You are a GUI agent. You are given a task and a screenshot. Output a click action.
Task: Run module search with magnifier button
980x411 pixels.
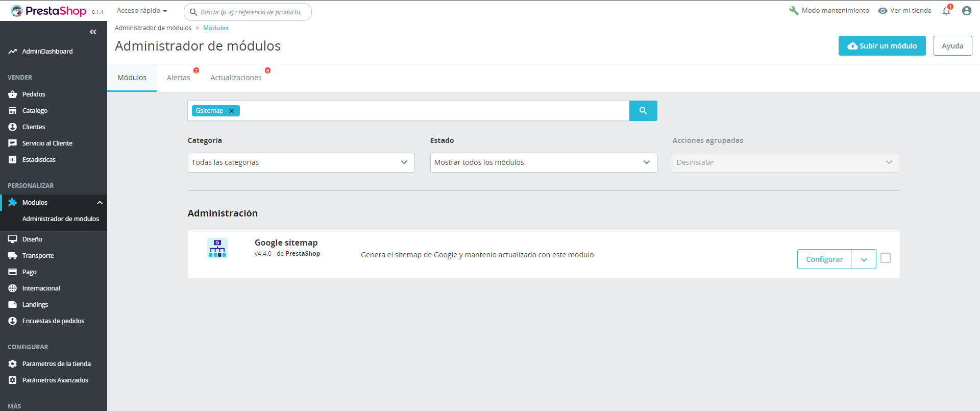(x=643, y=111)
